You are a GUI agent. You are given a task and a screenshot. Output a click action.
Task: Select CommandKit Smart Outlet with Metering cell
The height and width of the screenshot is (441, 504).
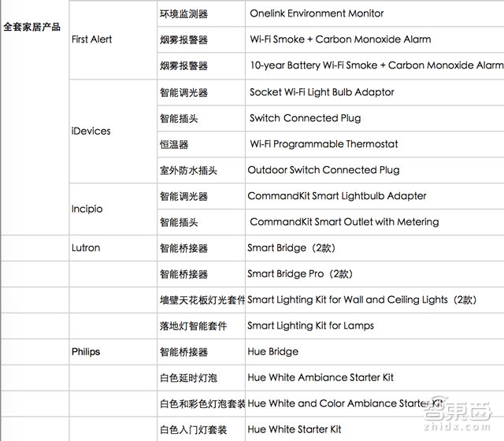(x=344, y=222)
